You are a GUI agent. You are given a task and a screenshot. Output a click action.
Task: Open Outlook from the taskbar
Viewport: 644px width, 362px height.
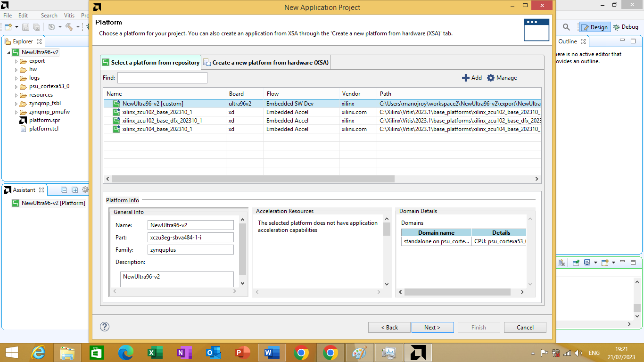[214, 353]
